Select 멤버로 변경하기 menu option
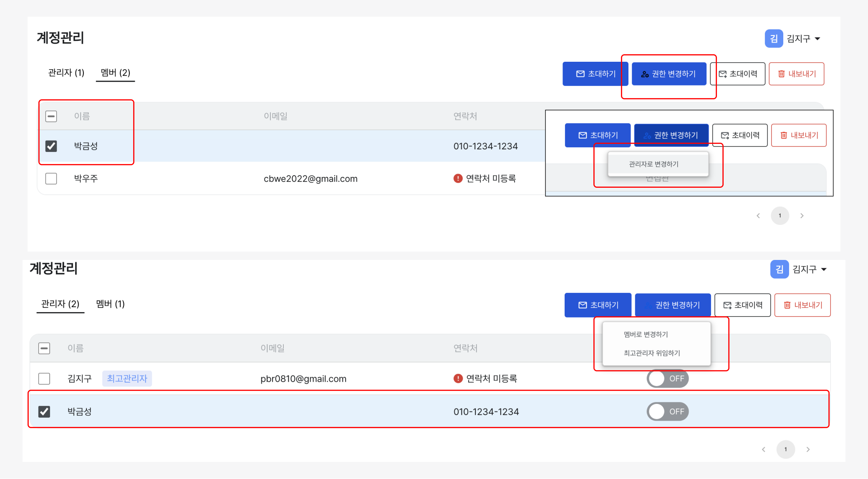The width and height of the screenshot is (868, 479). pyautogui.click(x=646, y=334)
